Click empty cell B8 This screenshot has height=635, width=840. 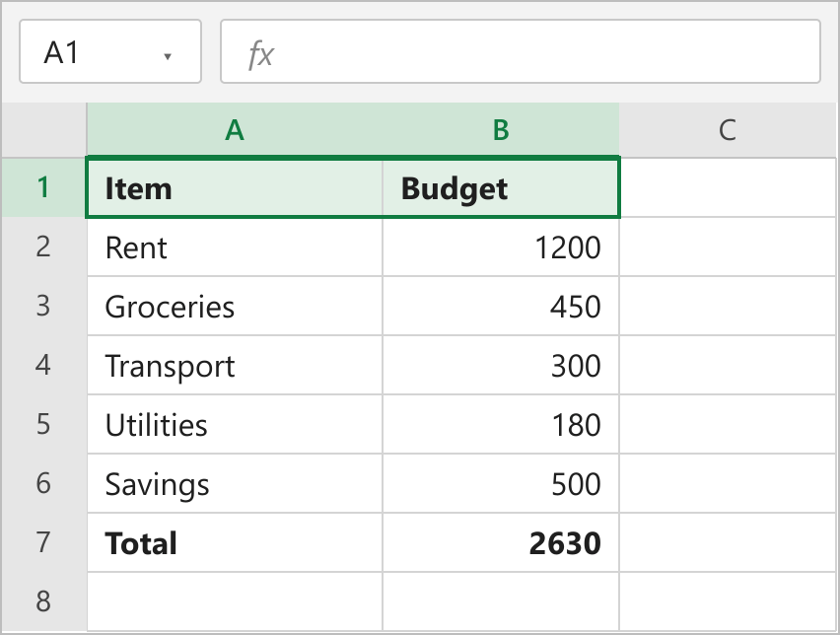click(x=501, y=601)
